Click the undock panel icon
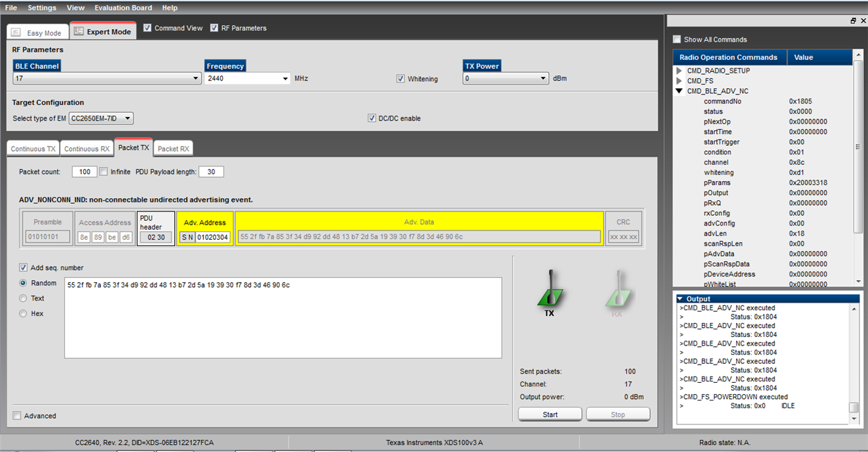 853,21
